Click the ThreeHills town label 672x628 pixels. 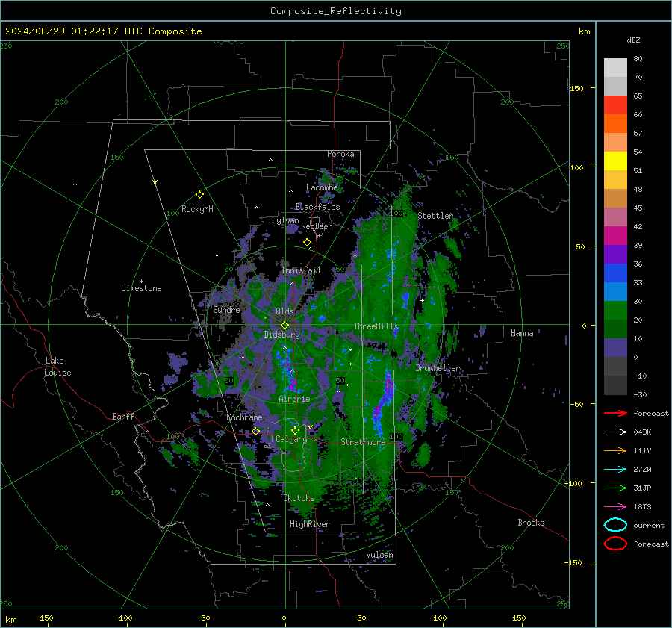pos(376,326)
